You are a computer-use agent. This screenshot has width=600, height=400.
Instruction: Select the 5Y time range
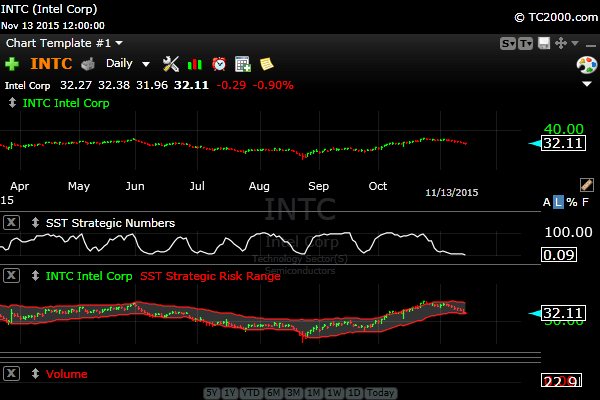click(212, 393)
